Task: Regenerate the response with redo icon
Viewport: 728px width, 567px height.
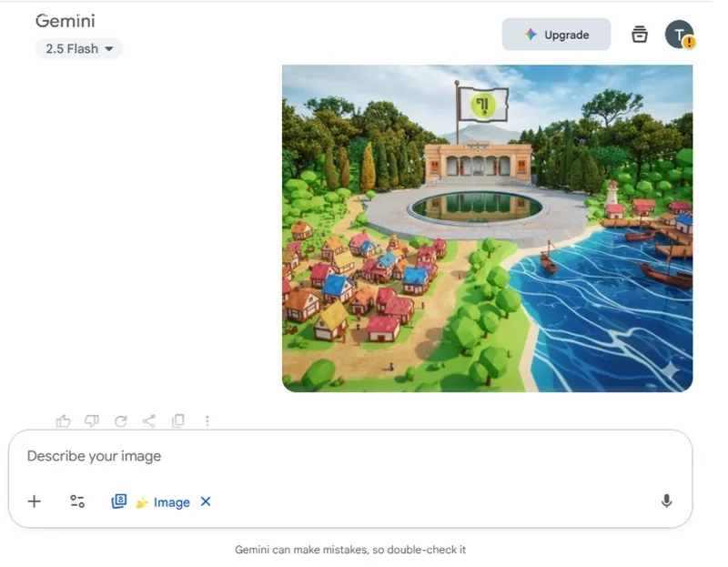Action: click(121, 420)
